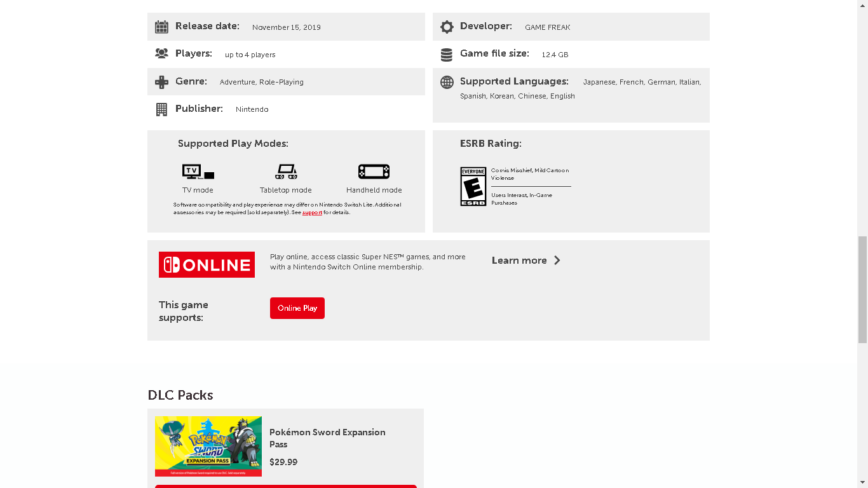Click the Nintendo Switch Online logo

[x=207, y=264]
